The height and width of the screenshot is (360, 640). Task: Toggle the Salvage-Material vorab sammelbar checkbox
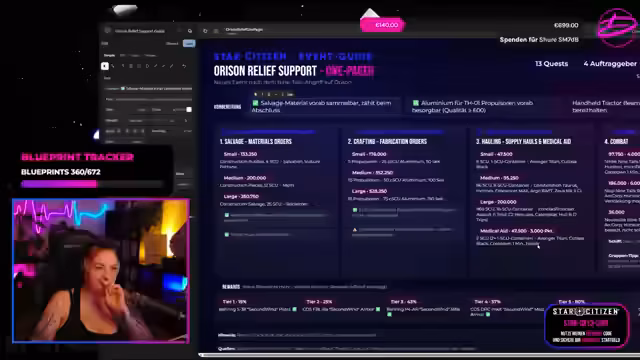[x=256, y=103]
